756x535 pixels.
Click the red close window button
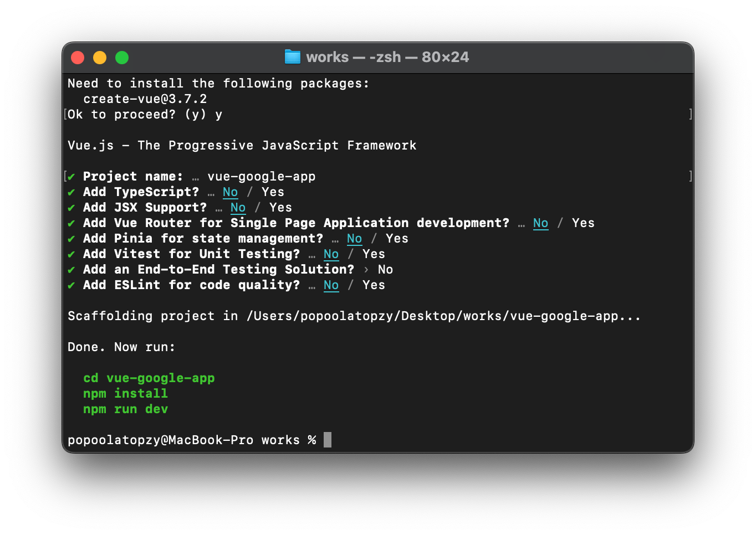(x=78, y=58)
